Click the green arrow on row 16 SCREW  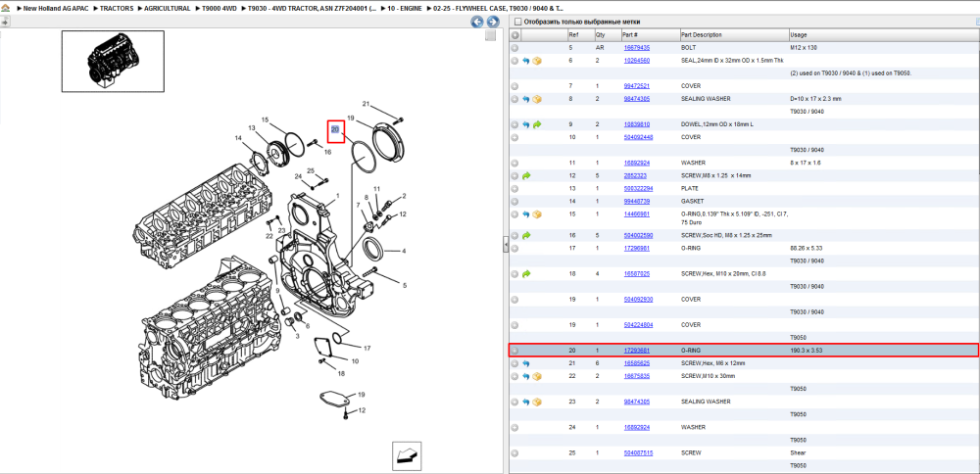point(525,235)
